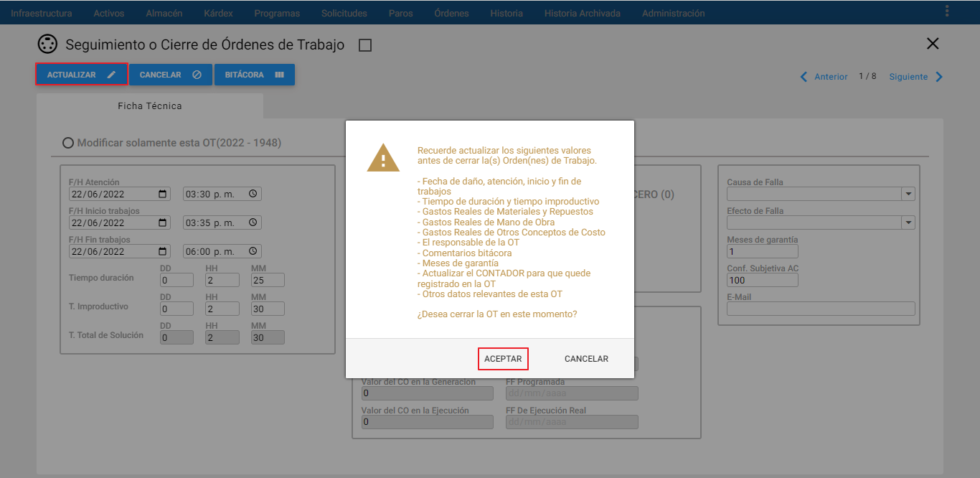The width and height of the screenshot is (980, 478).
Task: Click the 1 / 8 record counter
Action: pyautogui.click(x=867, y=77)
